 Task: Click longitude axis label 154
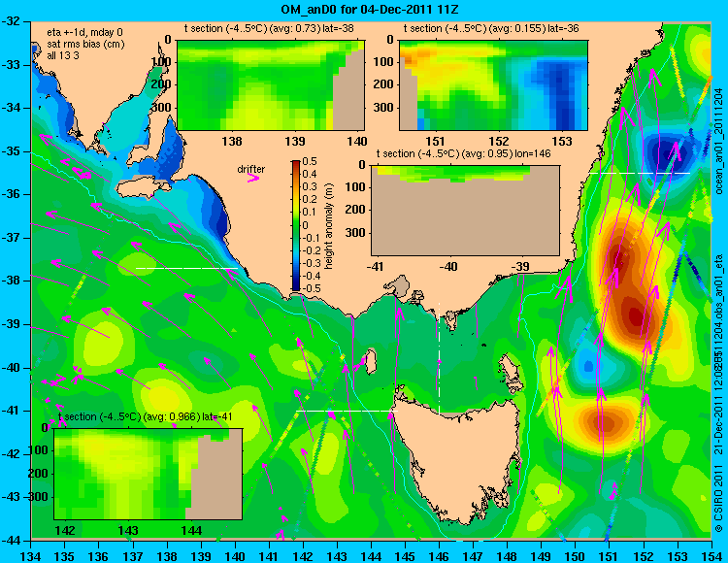click(x=711, y=555)
